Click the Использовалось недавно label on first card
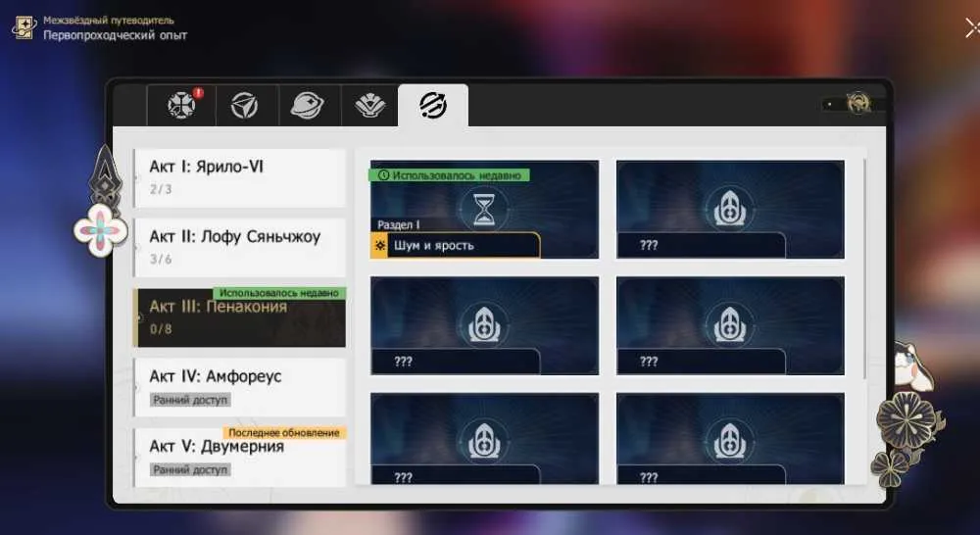980x535 pixels. (450, 175)
